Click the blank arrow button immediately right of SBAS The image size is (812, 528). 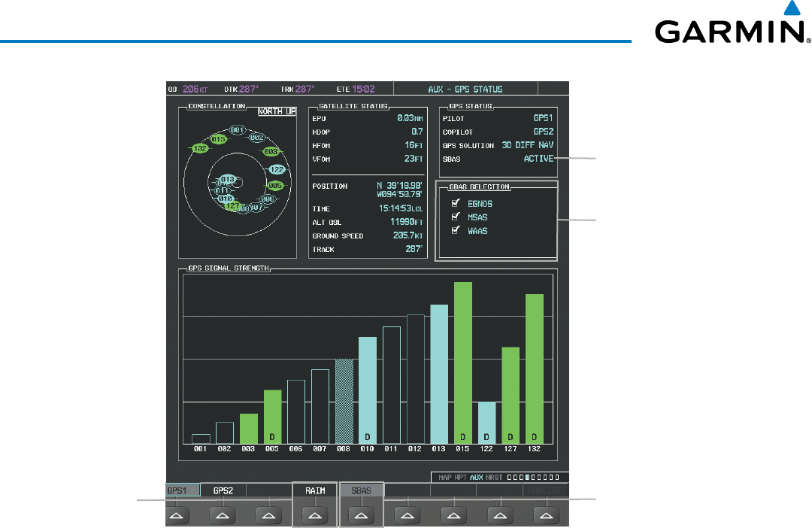point(408,515)
